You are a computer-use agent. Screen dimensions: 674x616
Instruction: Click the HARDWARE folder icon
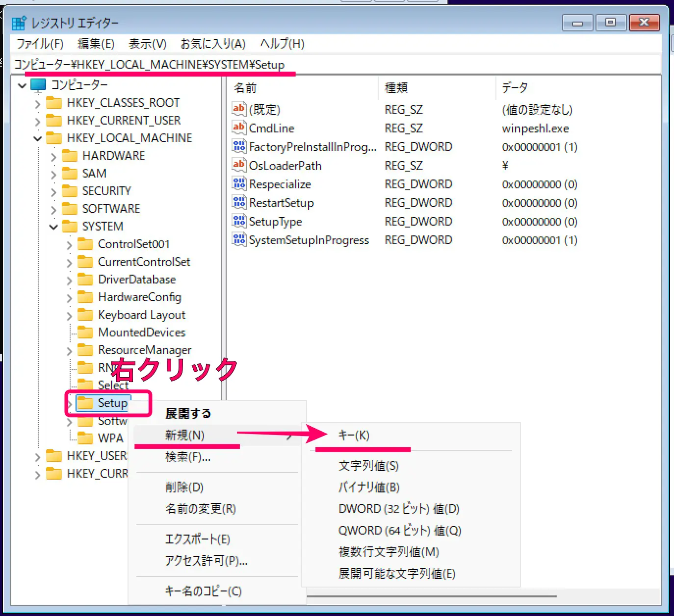[70, 156]
